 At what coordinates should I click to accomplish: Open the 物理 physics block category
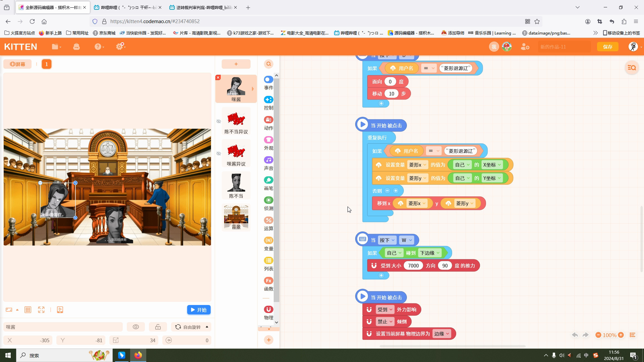coord(268,313)
